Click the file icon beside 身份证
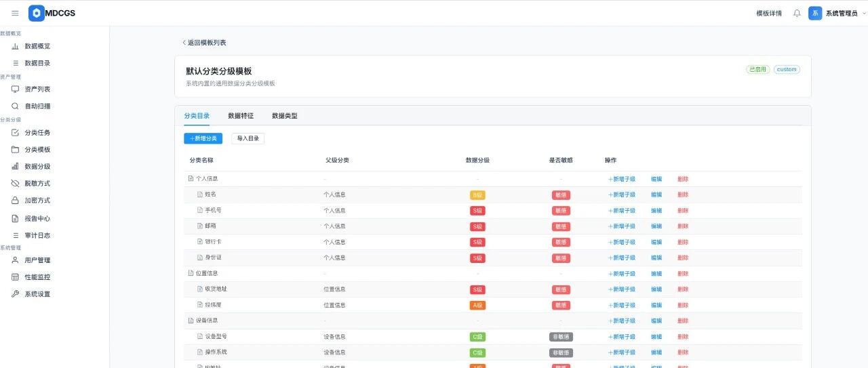 [x=200, y=258]
